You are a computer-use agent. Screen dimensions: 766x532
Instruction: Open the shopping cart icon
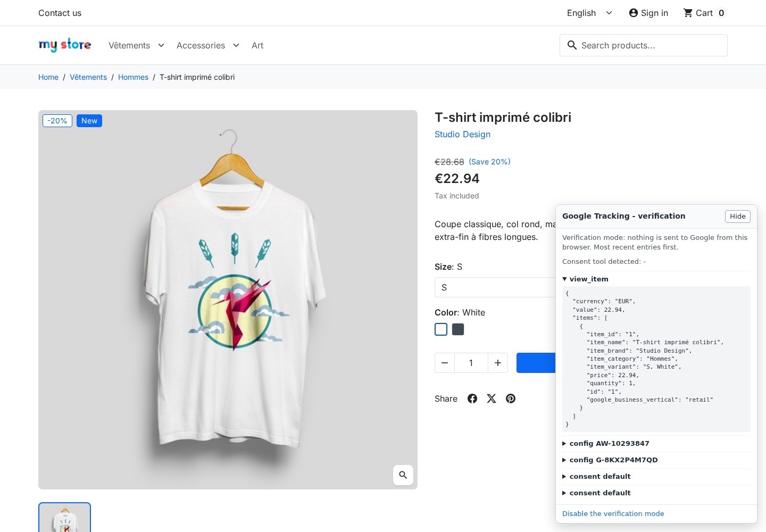pyautogui.click(x=688, y=13)
